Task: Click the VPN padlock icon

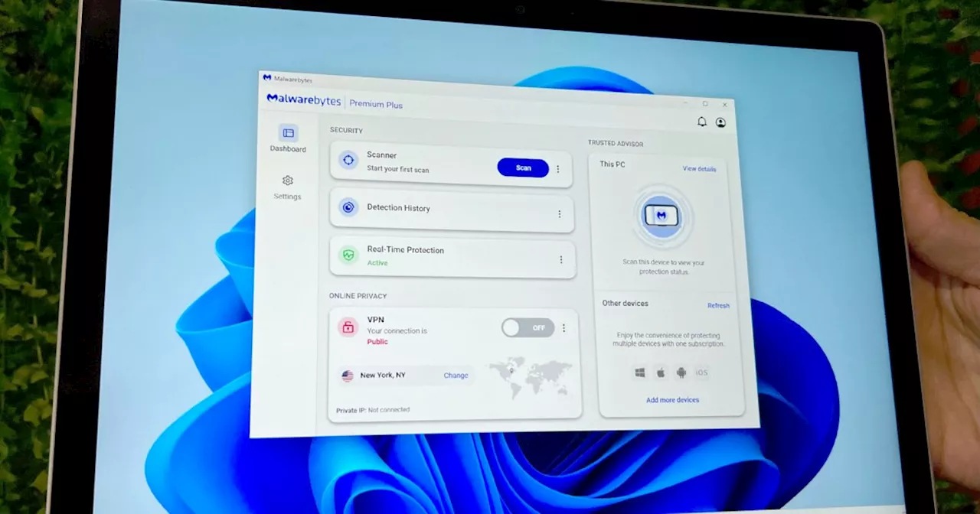Action: click(x=348, y=327)
